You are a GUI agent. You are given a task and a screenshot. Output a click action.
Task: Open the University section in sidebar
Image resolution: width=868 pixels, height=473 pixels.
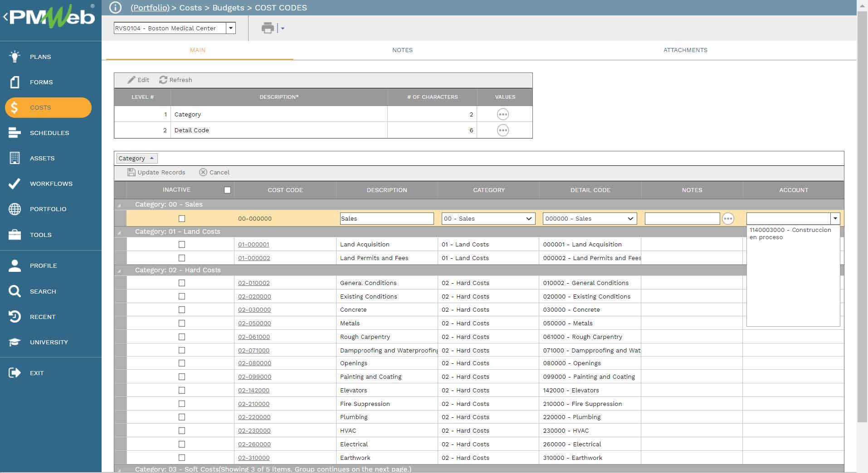tap(49, 342)
